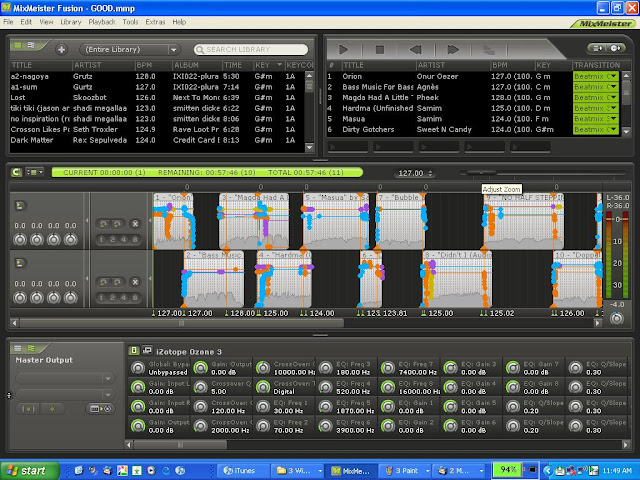Click the EQ Gain 7 0.00 dB knob

pyautogui.click(x=513, y=368)
